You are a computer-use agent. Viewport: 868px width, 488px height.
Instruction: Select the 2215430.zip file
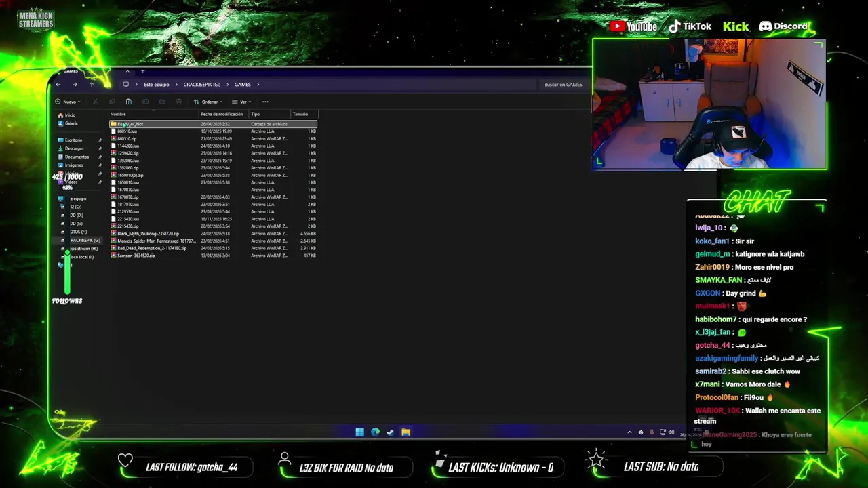[x=213, y=226]
